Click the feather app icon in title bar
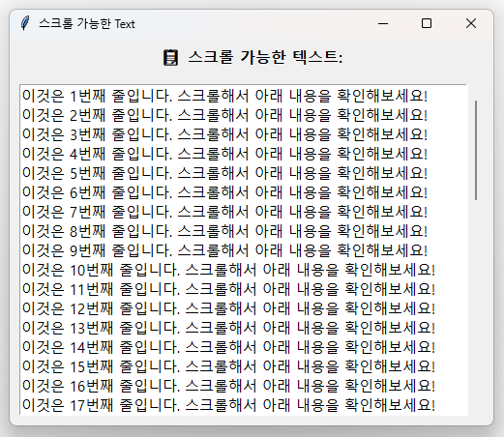Image resolution: width=504 pixels, height=437 pixels. [x=25, y=23]
